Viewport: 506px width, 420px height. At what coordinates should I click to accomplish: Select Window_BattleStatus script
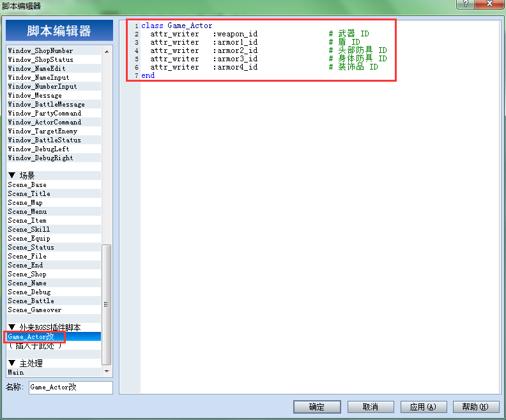tap(54, 140)
